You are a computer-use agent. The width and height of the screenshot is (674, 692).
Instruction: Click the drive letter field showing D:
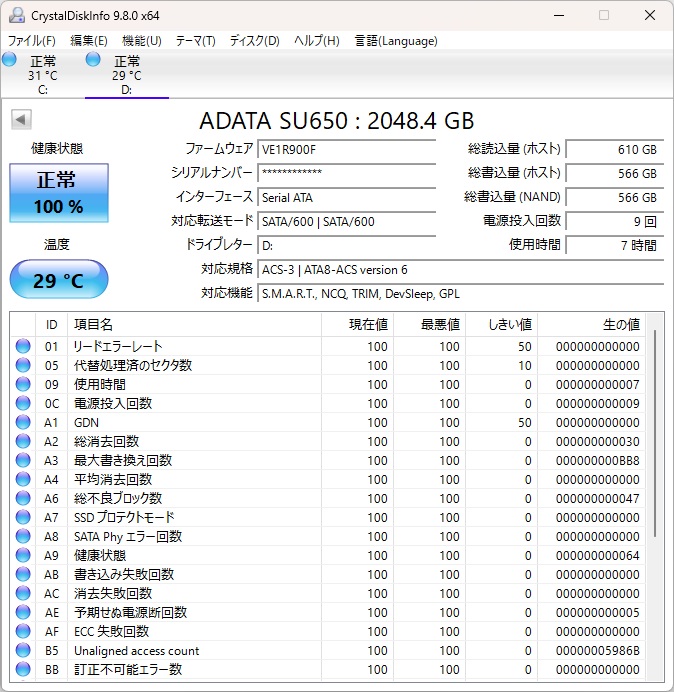pos(346,245)
